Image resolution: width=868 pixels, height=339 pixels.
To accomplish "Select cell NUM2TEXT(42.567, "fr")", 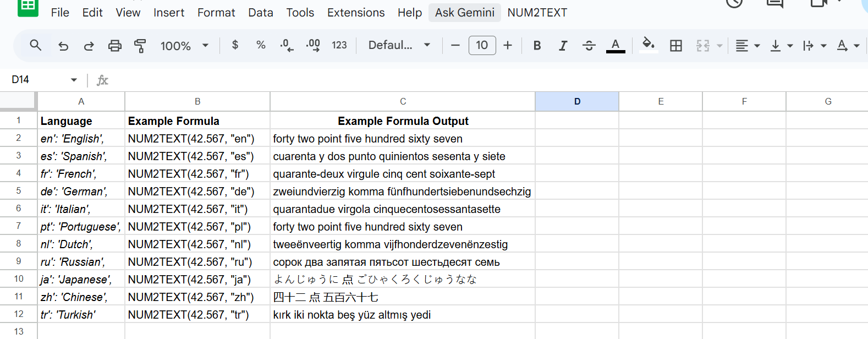I will pyautogui.click(x=197, y=173).
